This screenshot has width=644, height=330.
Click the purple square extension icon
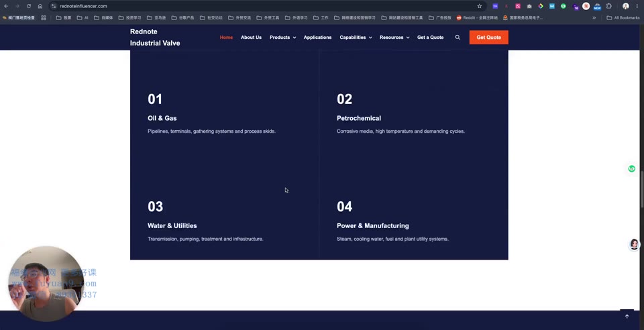495,6
